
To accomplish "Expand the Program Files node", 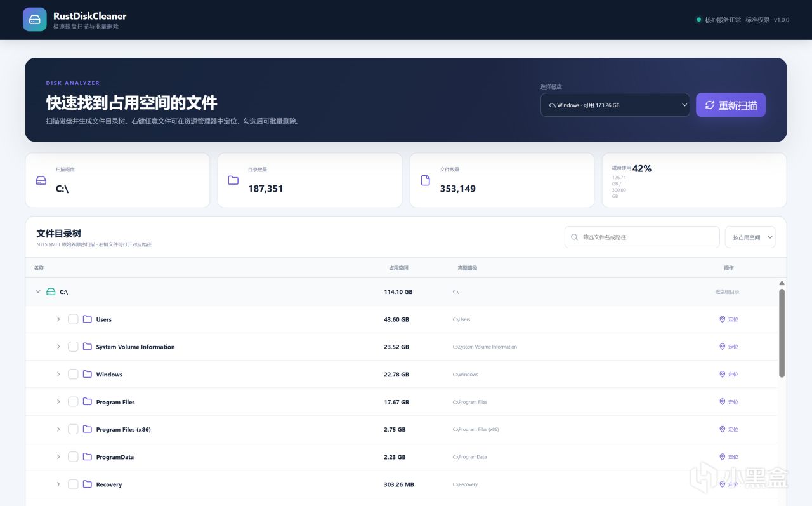I will click(58, 402).
